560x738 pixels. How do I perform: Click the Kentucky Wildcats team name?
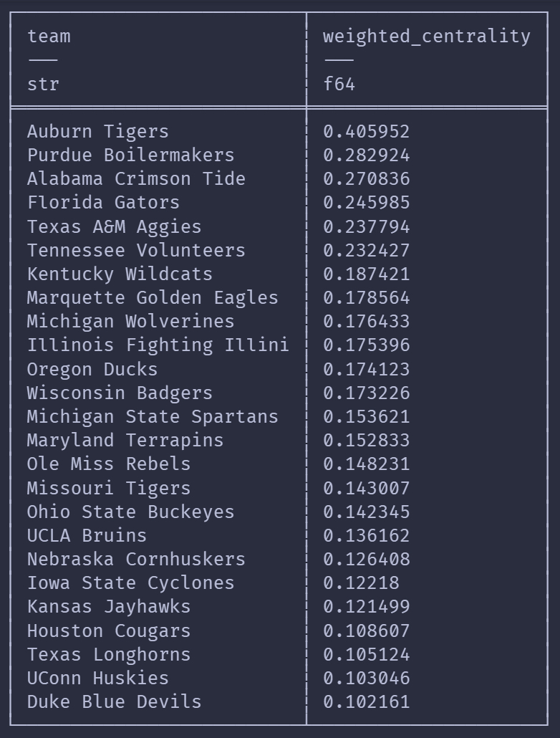point(120,274)
